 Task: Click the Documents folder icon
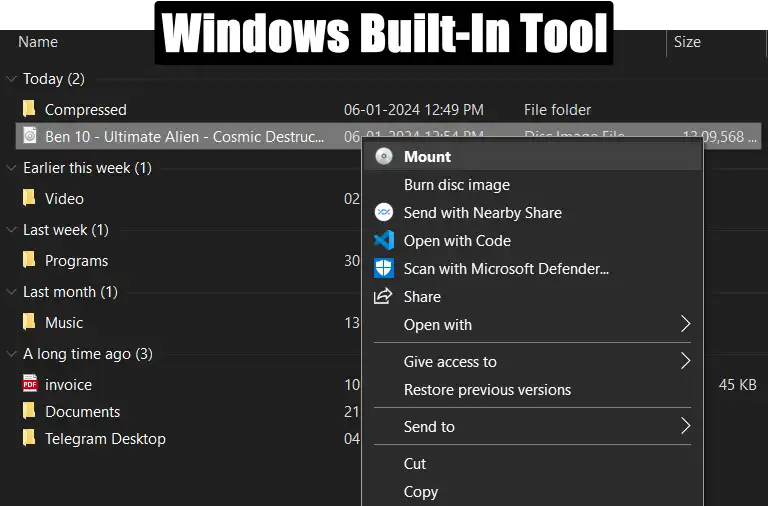coord(29,411)
